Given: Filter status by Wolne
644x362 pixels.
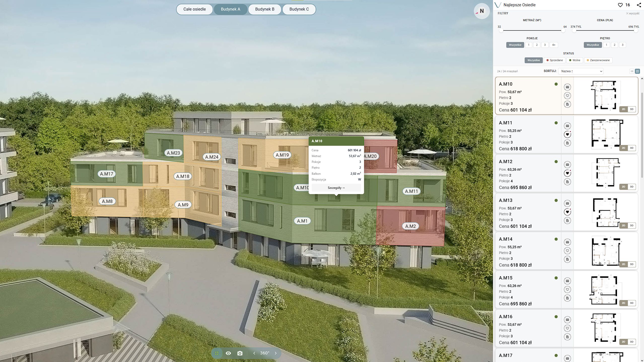Looking at the screenshot, I should 575,60.
